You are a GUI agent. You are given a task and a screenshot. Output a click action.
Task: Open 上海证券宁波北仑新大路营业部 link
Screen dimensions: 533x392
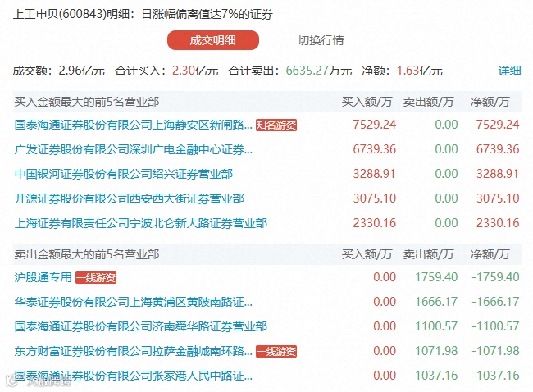pos(141,223)
